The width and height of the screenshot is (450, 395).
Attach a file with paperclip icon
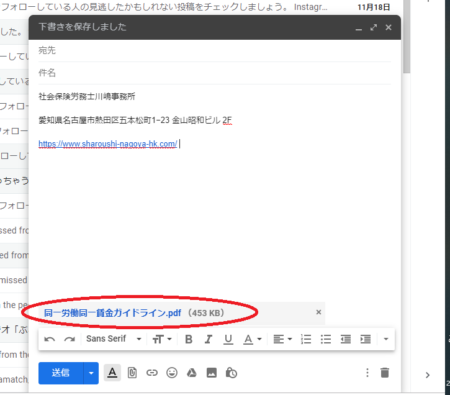click(x=132, y=373)
